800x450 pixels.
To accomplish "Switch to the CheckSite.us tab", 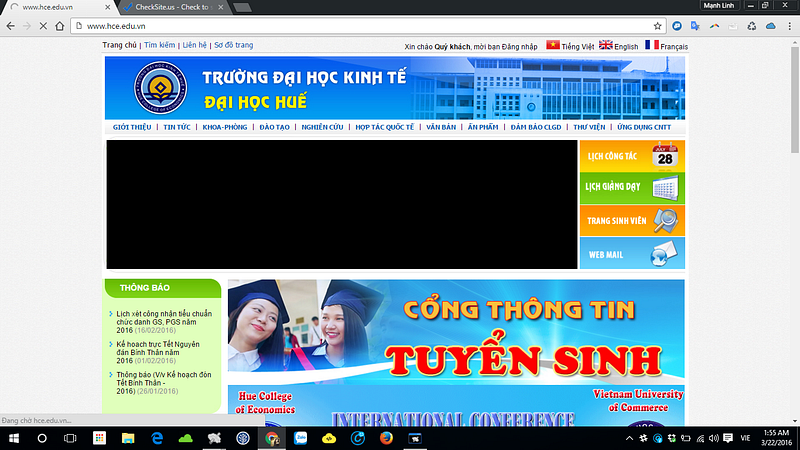I will [x=171, y=7].
